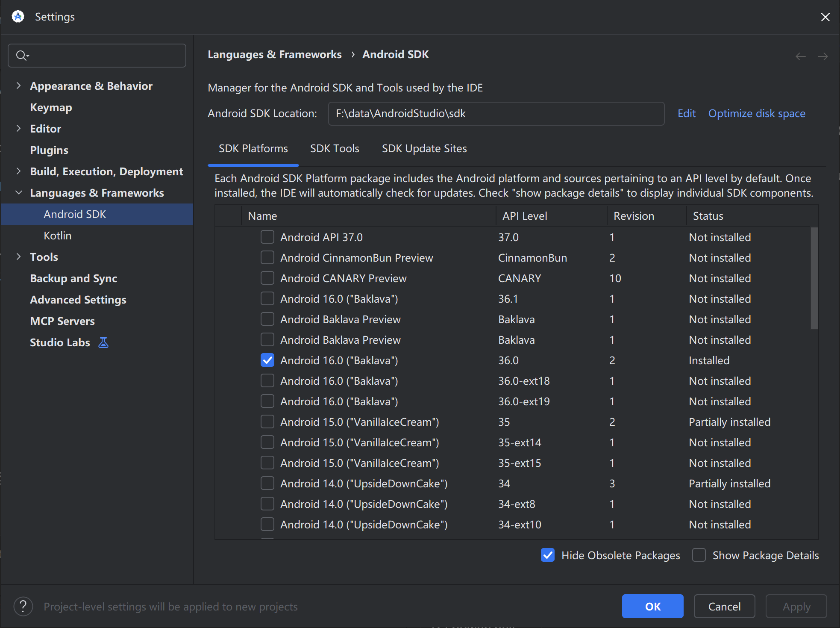Go forward with the right arrow icon

tap(822, 56)
